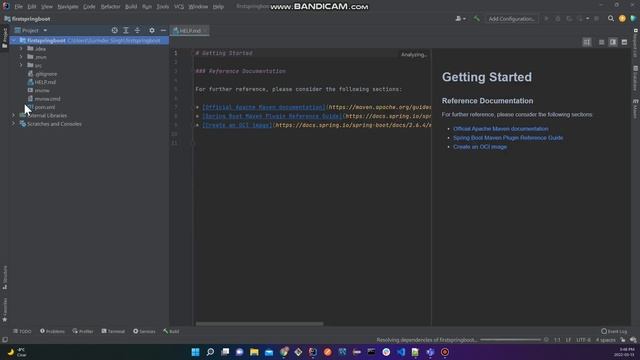The width and height of the screenshot is (640, 360).
Task: Open Windows taskbar search
Action: pyautogui.click(x=210, y=352)
